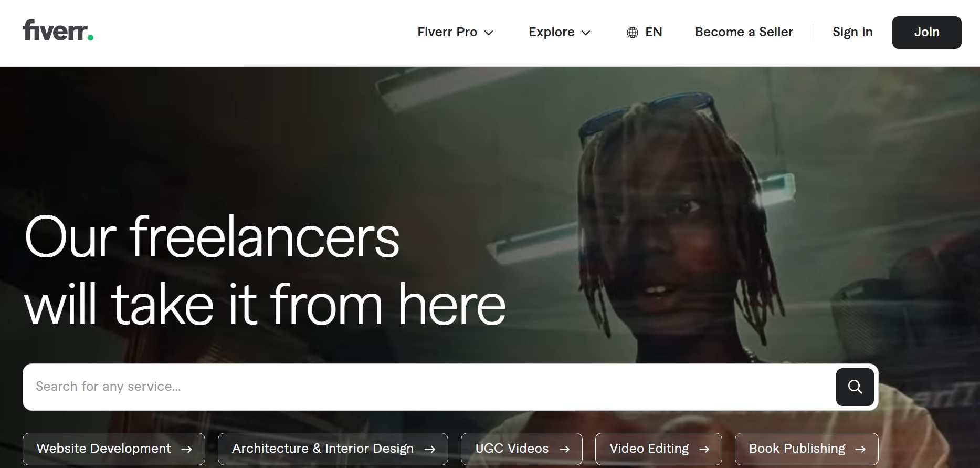The height and width of the screenshot is (468, 980).
Task: Open the Explore menu
Action: 560,32
